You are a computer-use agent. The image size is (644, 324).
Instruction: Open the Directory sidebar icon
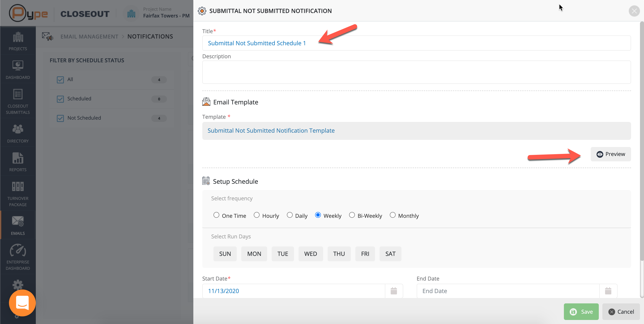click(x=18, y=133)
